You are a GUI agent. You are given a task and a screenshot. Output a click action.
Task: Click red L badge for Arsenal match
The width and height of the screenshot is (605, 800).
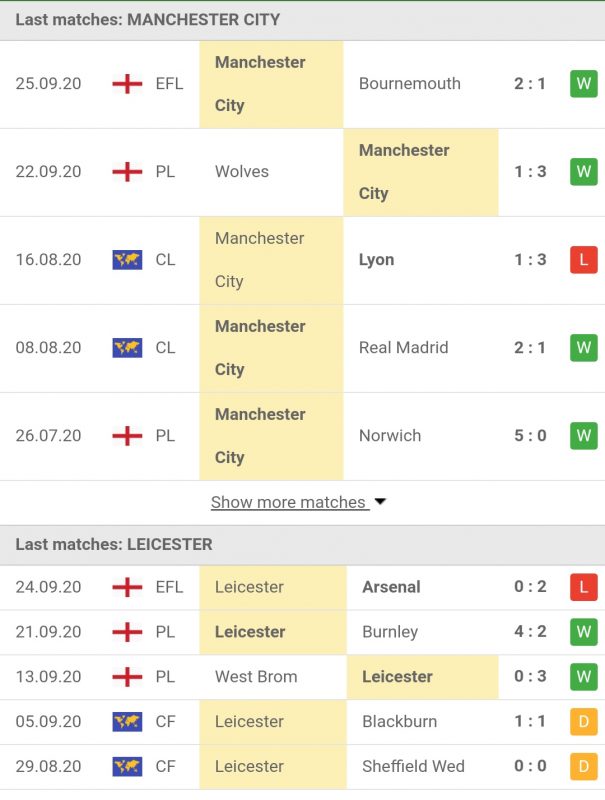pyautogui.click(x=583, y=587)
